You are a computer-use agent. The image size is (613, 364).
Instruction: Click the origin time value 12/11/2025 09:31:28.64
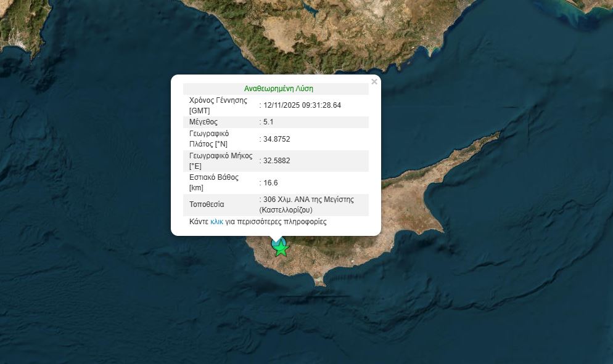click(x=302, y=105)
